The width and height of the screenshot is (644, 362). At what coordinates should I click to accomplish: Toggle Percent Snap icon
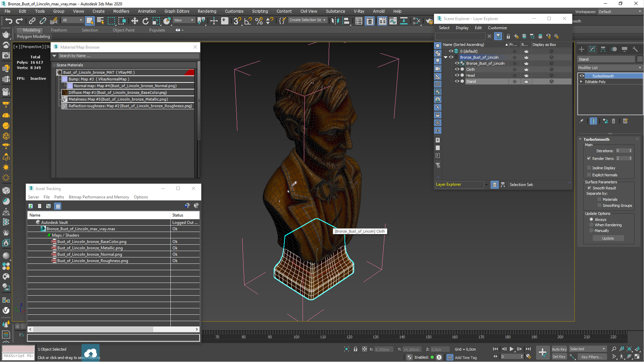259,21
